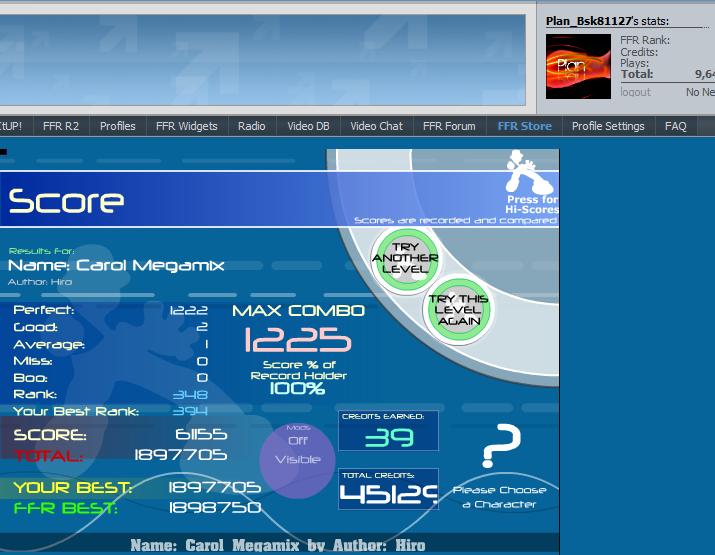Click the Rank value 348

click(191, 394)
